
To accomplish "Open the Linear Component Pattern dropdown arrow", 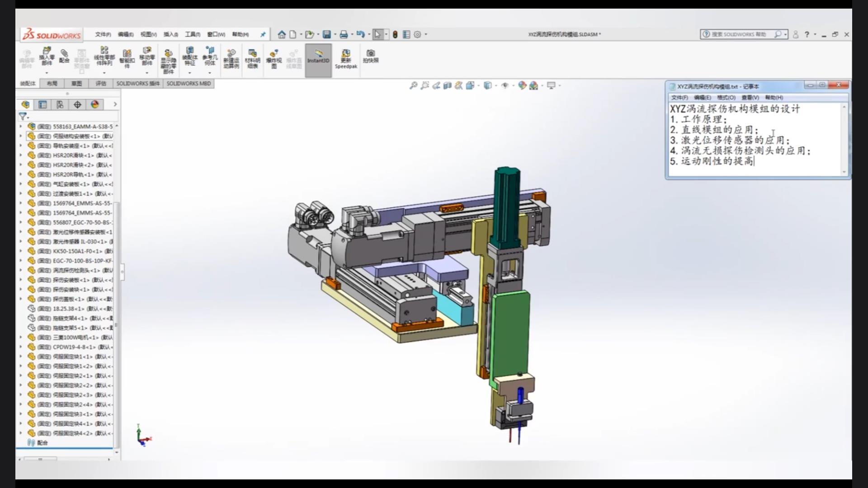I will pos(104,73).
